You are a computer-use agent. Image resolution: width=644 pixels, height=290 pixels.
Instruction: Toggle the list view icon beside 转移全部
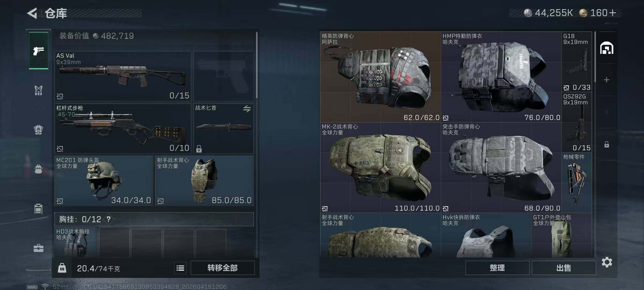pyautogui.click(x=180, y=268)
